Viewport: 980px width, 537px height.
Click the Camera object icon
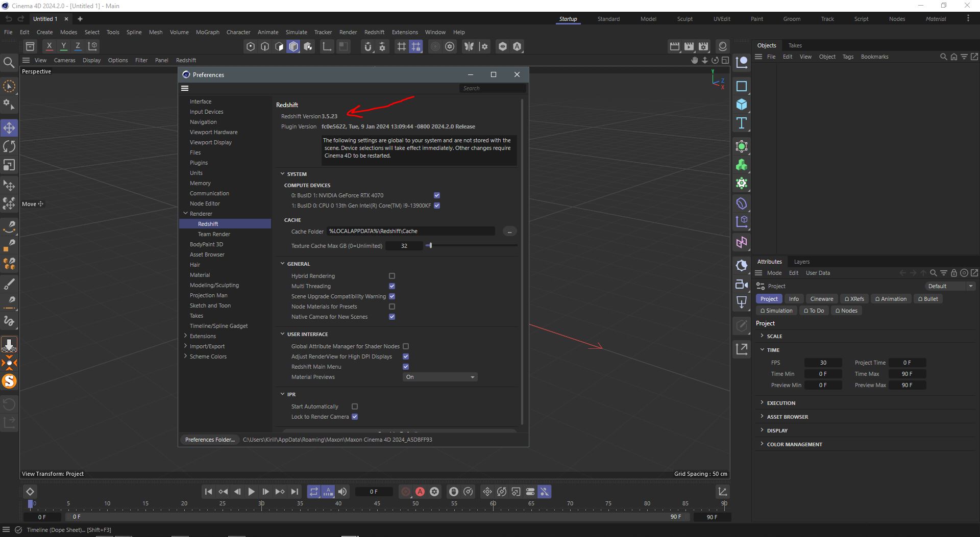click(x=742, y=285)
